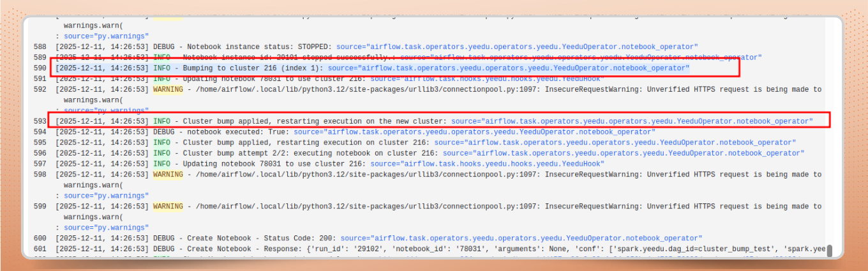The image size is (868, 271).
Task: Click 'restarting execution on cluster 216' on line 595
Action: click(353, 143)
